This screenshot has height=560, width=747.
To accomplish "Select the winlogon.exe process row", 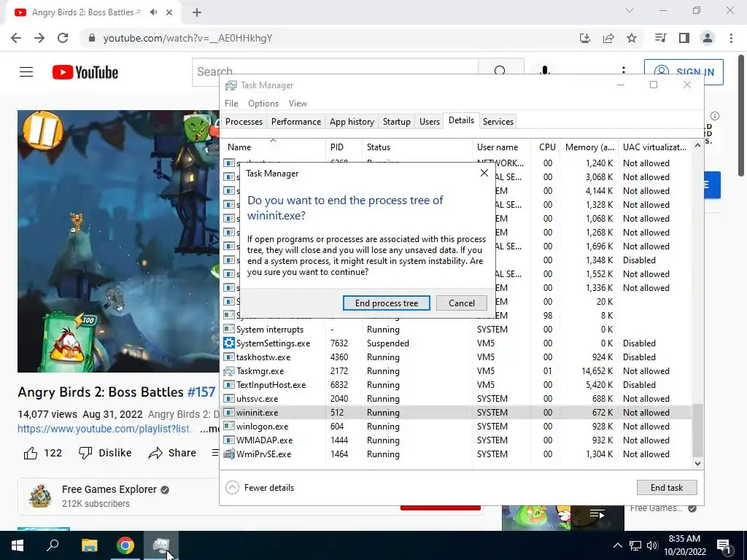I will [457, 426].
